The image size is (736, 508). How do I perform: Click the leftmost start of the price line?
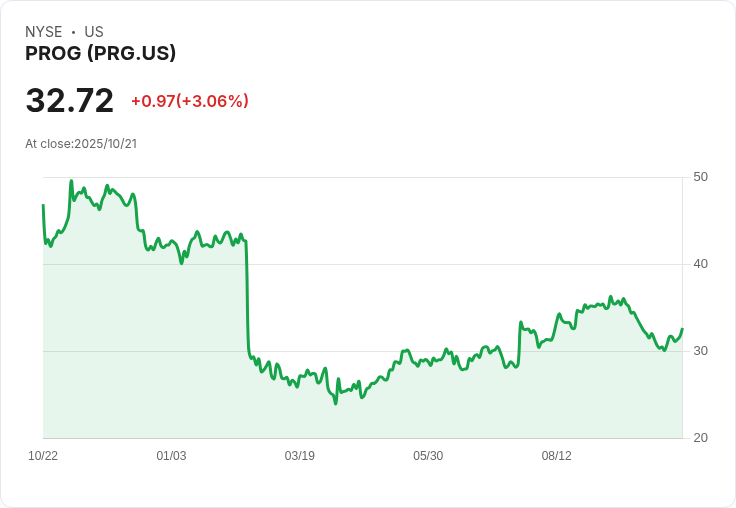pos(43,205)
